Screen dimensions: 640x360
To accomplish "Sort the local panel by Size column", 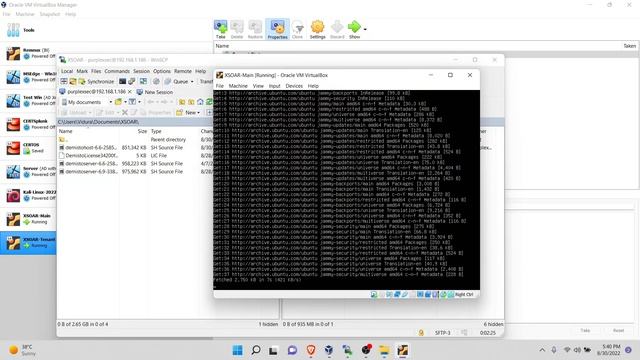I will 142,131.
